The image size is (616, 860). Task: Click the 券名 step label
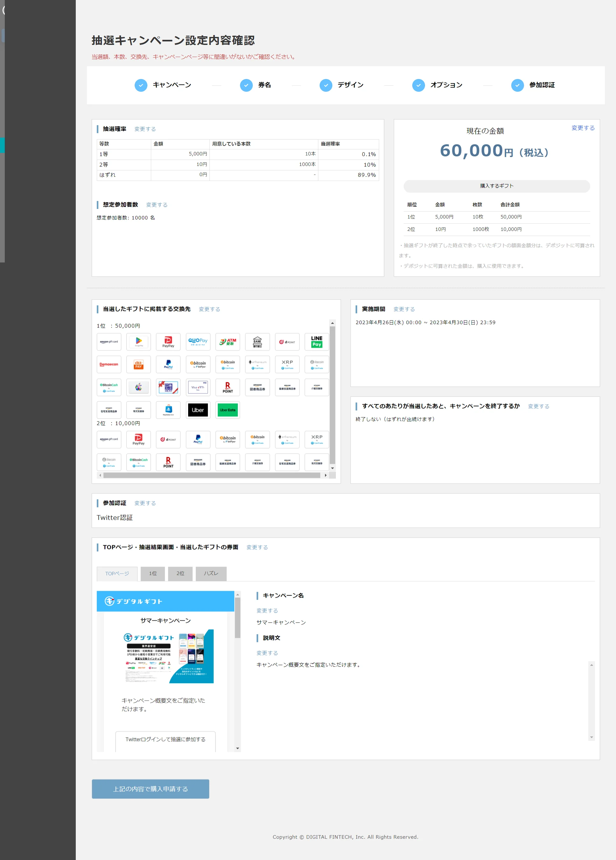[x=265, y=85]
